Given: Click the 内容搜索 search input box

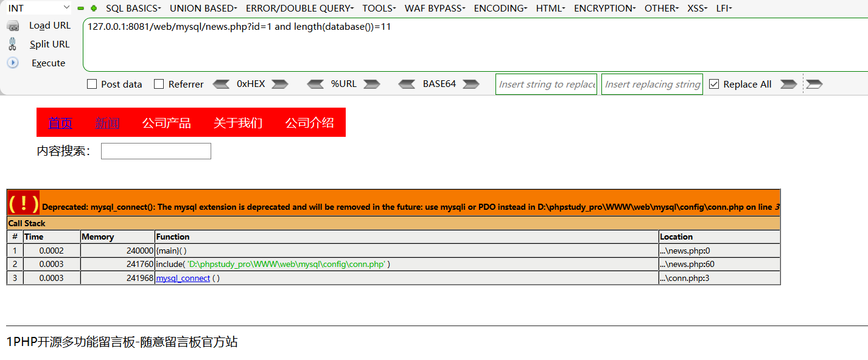Looking at the screenshot, I should tap(156, 151).
